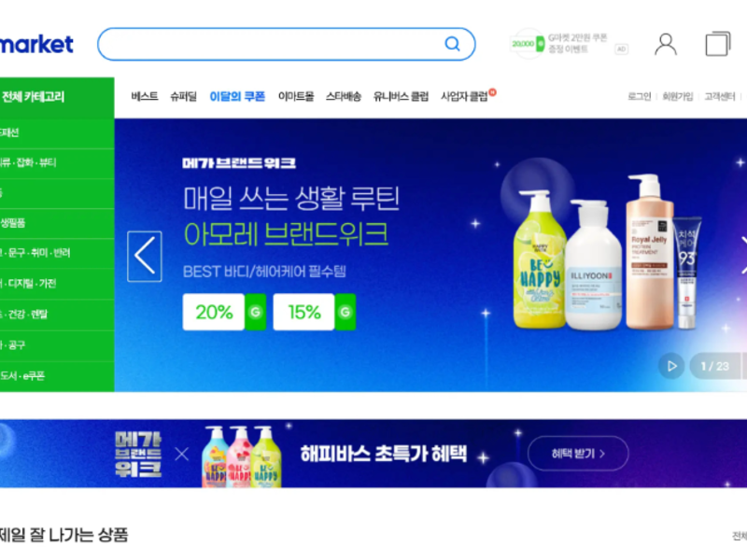The image size is (747, 560).
Task: Open the recently viewed windows icon
Action: 718,44
